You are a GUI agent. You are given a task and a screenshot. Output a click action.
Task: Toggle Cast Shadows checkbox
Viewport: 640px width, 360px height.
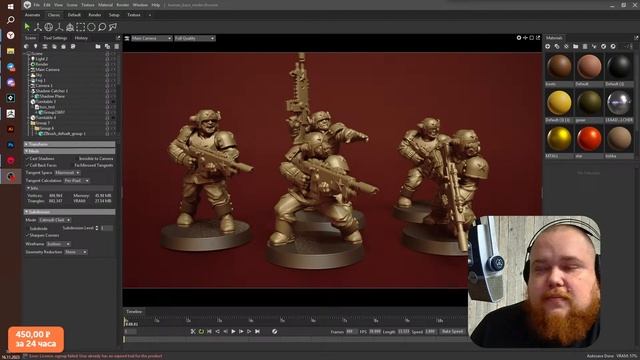pyautogui.click(x=27, y=158)
